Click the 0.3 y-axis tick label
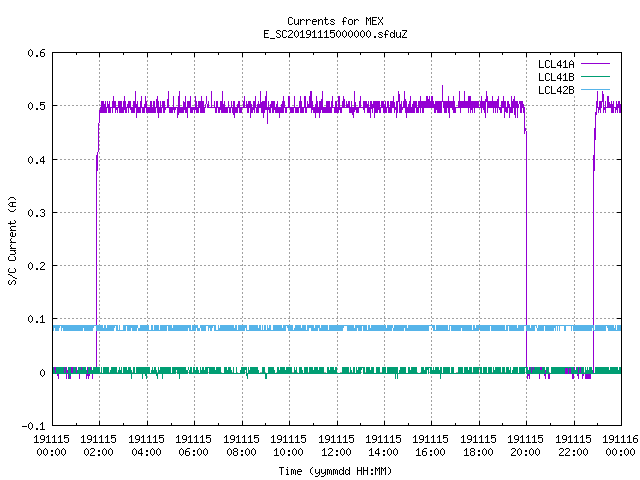Viewport: 640px width, 480px height. [x=36, y=213]
